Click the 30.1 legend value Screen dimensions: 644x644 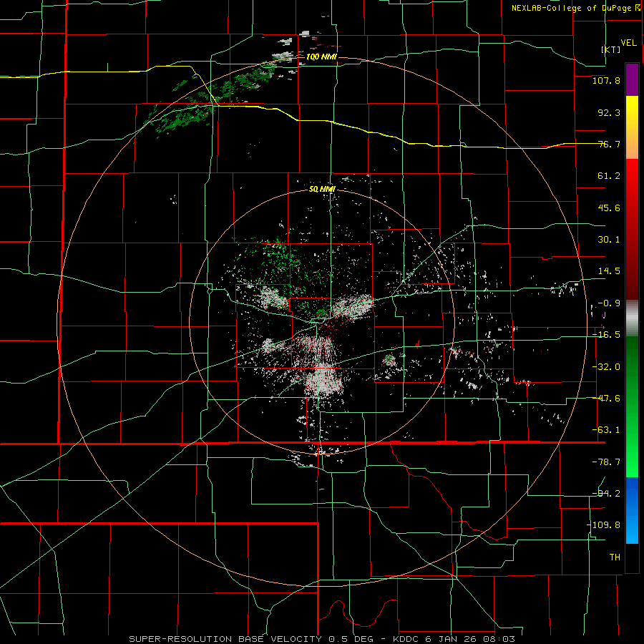tap(609, 240)
